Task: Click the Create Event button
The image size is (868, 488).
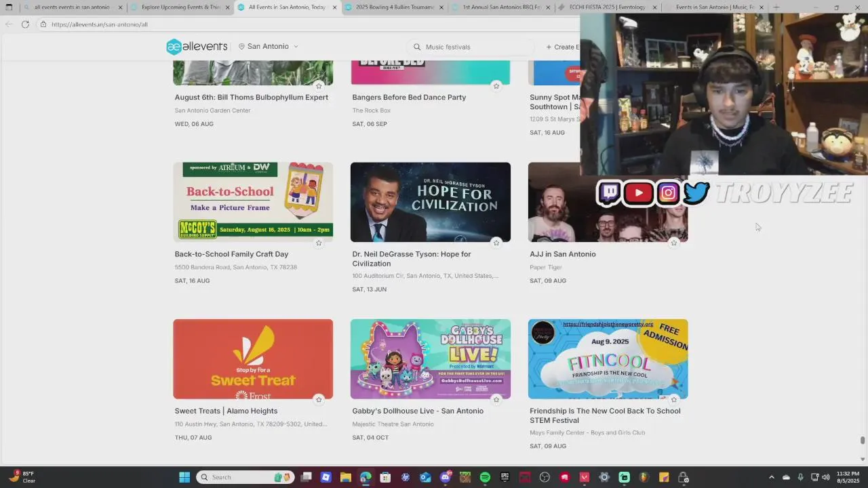Action: pos(563,47)
